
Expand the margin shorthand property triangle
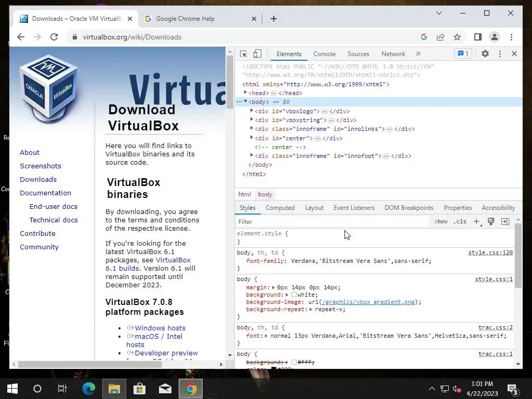(x=273, y=287)
